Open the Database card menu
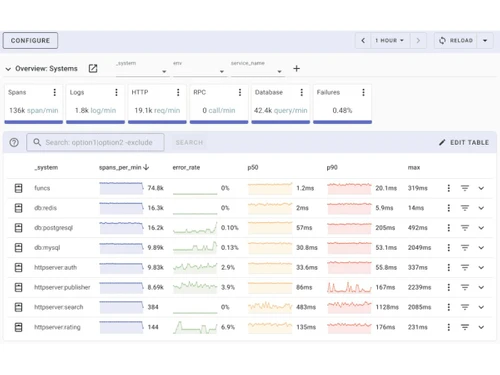 302,92
